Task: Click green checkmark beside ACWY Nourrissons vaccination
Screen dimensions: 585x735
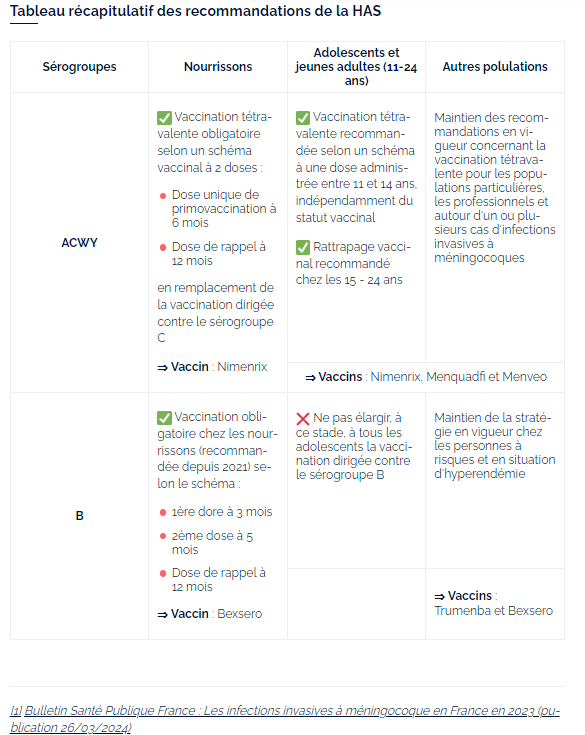Action: click(x=164, y=117)
